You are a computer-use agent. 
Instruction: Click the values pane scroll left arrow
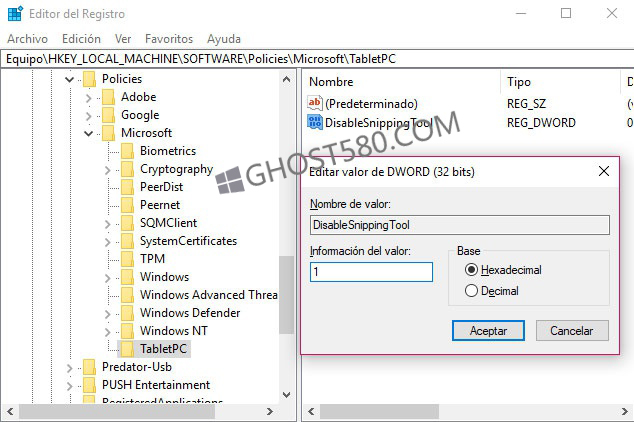click(x=311, y=411)
